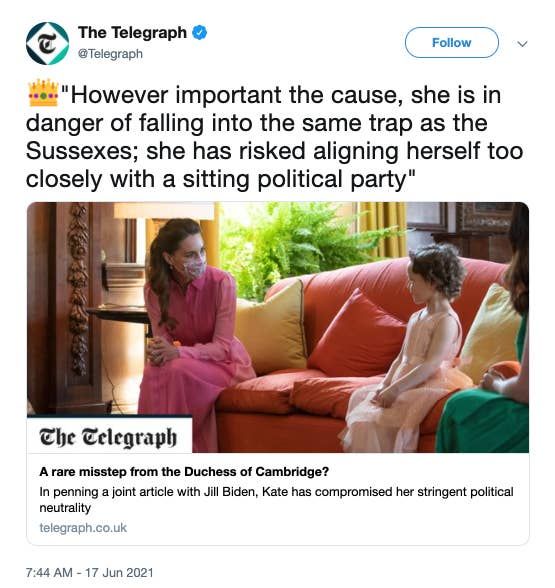Viewport: 555px width, 588px height.
Task: Click the crown emoji in the tweet
Action: (x=44, y=93)
